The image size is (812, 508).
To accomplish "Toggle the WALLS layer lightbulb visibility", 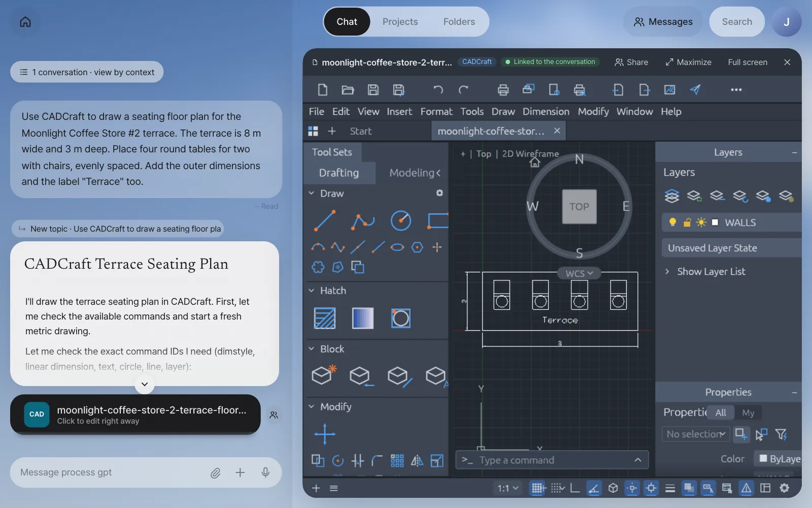I will (x=672, y=223).
